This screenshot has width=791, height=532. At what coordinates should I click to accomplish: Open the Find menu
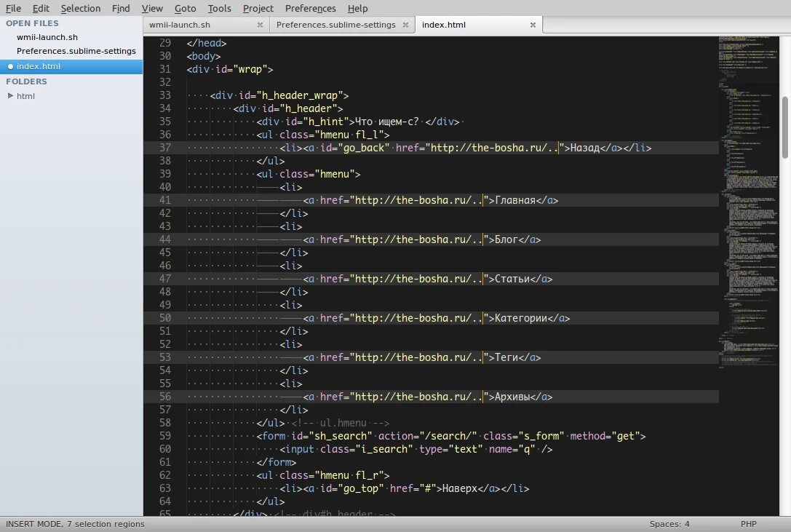coord(121,8)
